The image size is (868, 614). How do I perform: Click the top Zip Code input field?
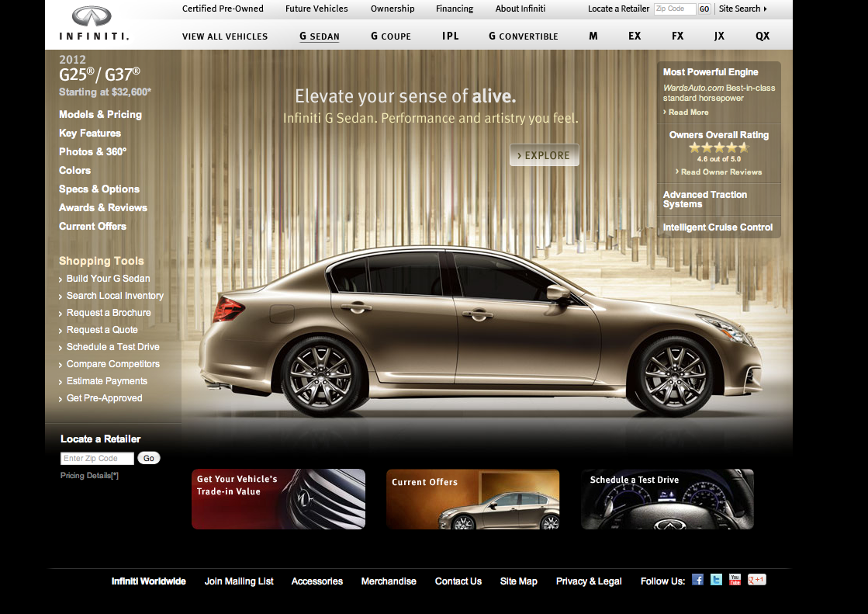pos(674,9)
